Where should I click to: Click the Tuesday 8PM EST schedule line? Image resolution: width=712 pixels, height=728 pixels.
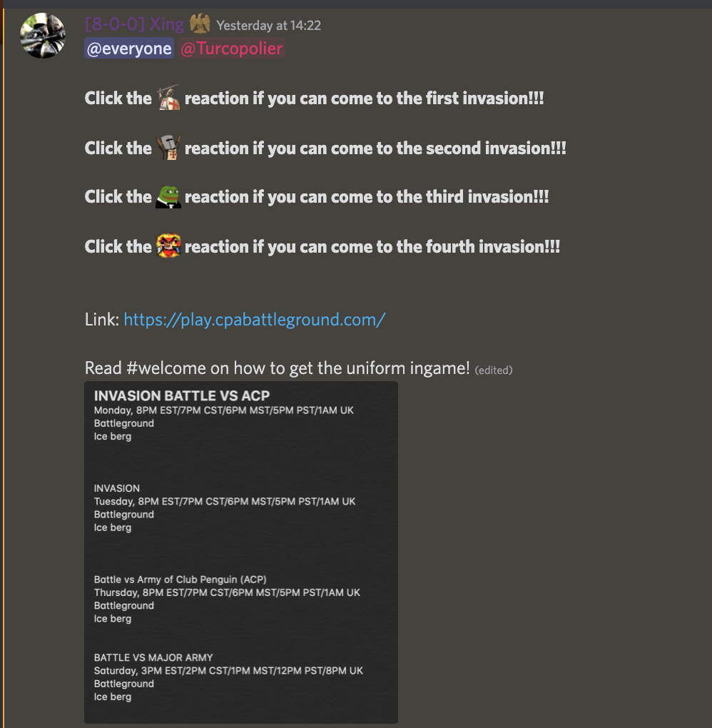pos(225,501)
